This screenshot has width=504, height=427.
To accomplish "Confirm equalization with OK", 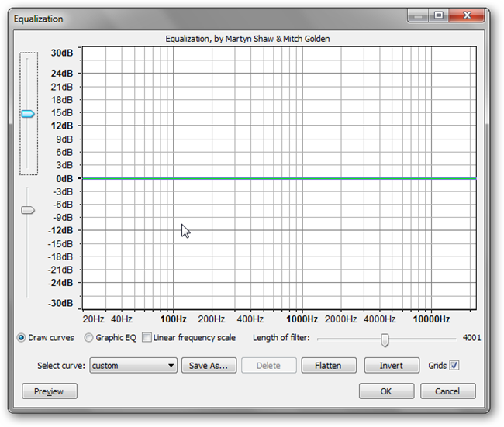I will pyautogui.click(x=386, y=391).
